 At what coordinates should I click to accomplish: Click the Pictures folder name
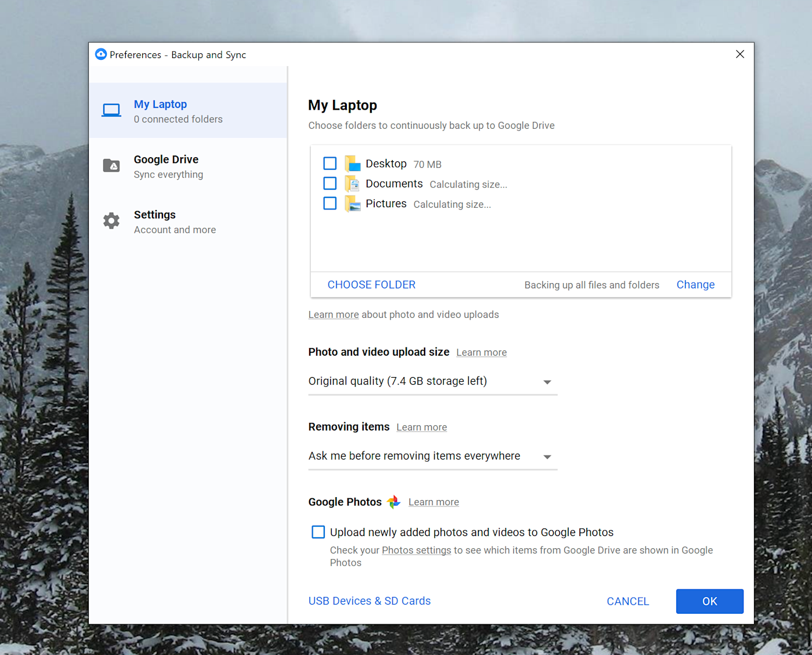coord(386,204)
